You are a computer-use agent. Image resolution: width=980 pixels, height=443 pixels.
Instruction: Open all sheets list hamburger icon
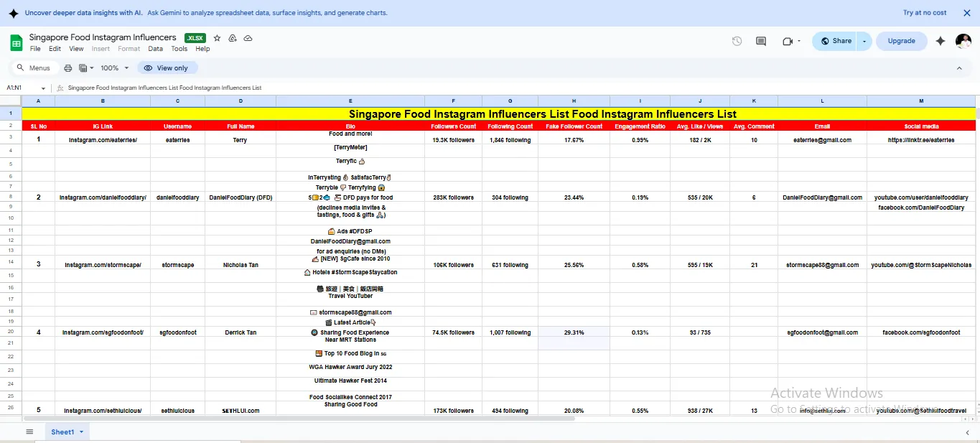click(29, 432)
